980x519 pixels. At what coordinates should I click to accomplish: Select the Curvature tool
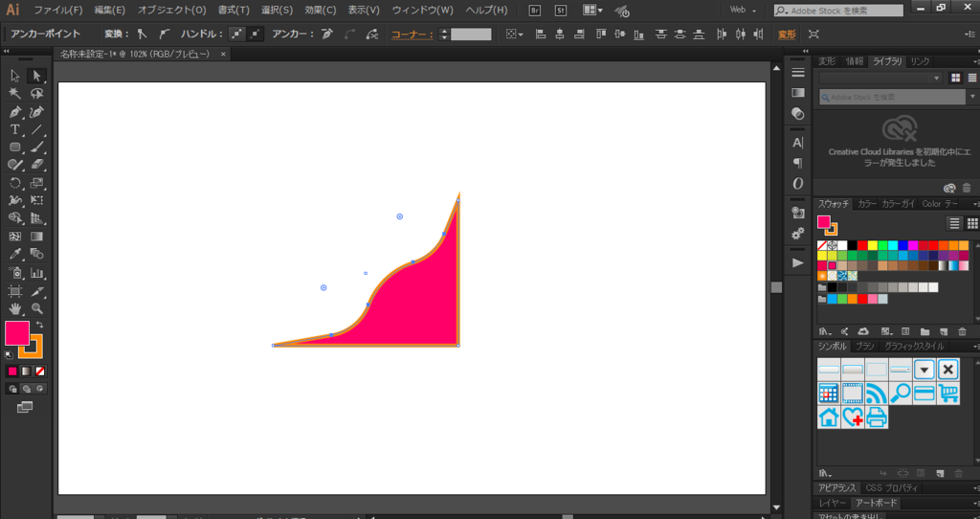click(37, 112)
